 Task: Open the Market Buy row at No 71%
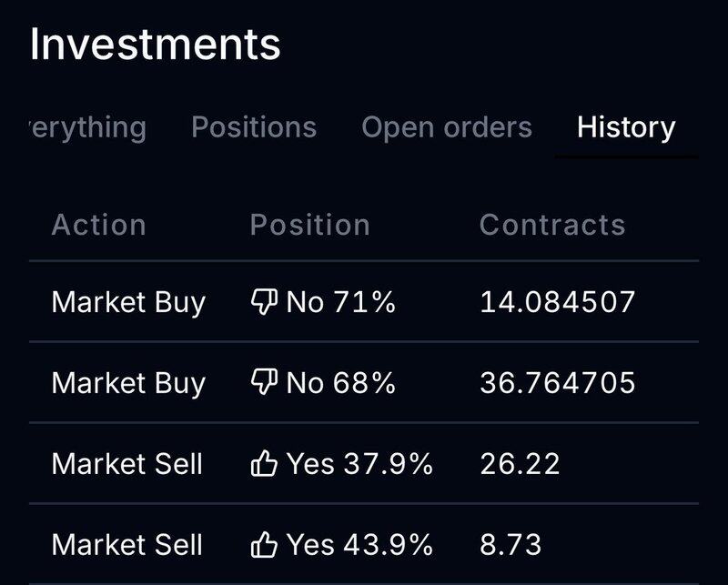(x=364, y=302)
